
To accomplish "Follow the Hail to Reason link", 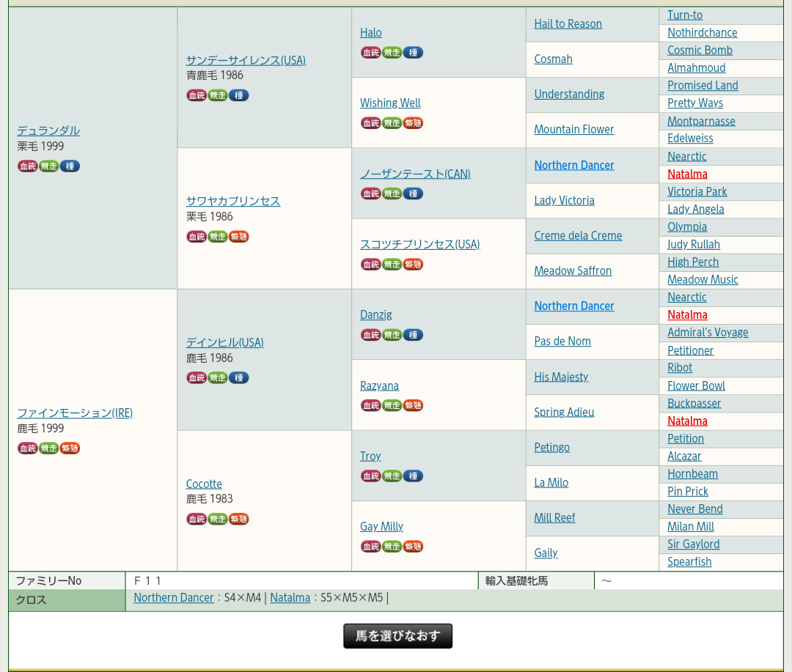I will [568, 24].
